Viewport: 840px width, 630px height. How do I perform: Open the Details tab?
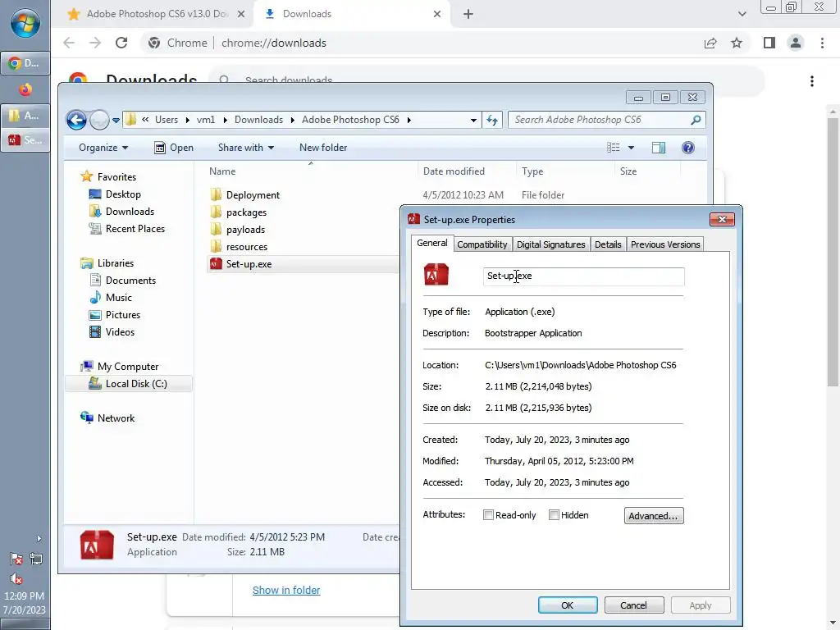pos(608,244)
